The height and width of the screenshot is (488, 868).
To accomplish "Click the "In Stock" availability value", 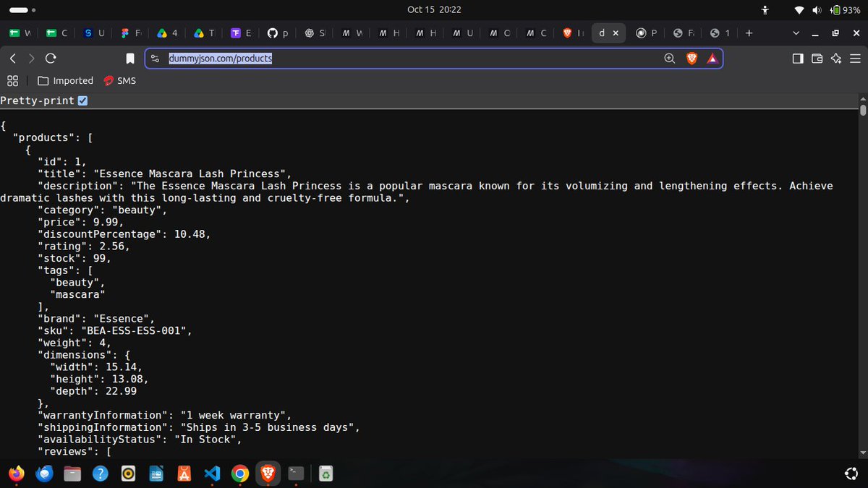I will click(x=207, y=440).
